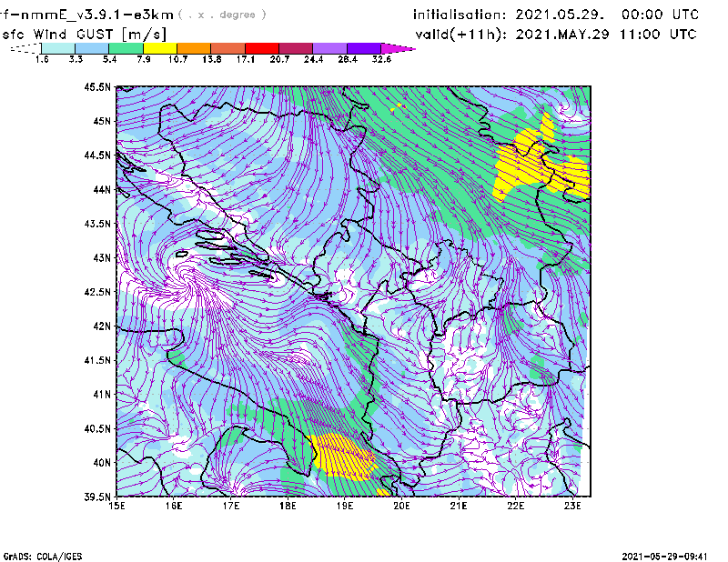Screen dimensions: 728x562
Task: Click the 'initialisation: 2021.05.29. 00:00 UTC' line
Action: (556, 15)
